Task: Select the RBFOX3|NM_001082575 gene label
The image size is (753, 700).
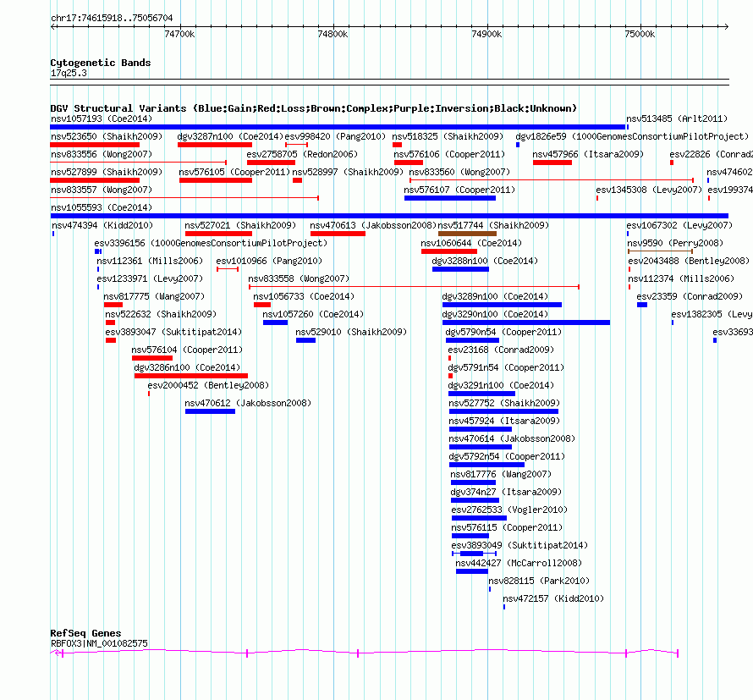Action: (99, 643)
